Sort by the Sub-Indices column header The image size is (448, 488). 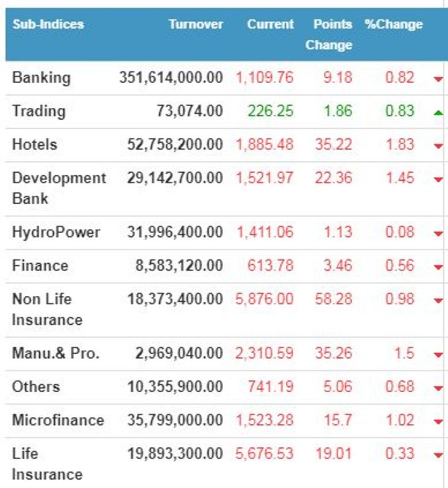click(48, 25)
